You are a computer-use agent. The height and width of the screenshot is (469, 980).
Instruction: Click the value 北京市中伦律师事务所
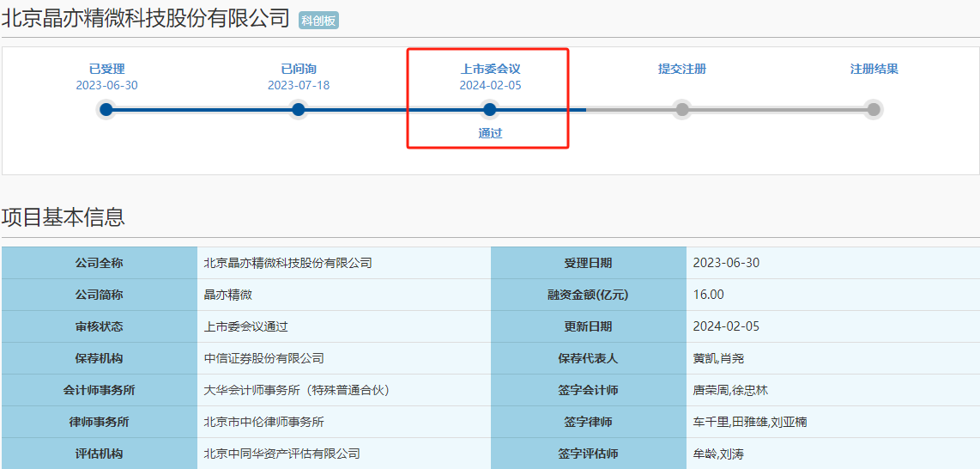coord(264,422)
